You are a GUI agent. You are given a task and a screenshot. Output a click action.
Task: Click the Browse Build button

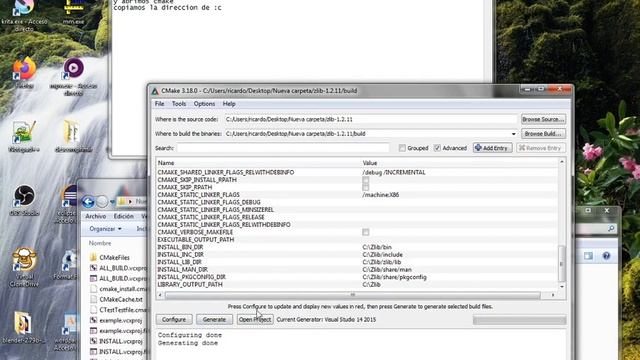click(x=543, y=133)
